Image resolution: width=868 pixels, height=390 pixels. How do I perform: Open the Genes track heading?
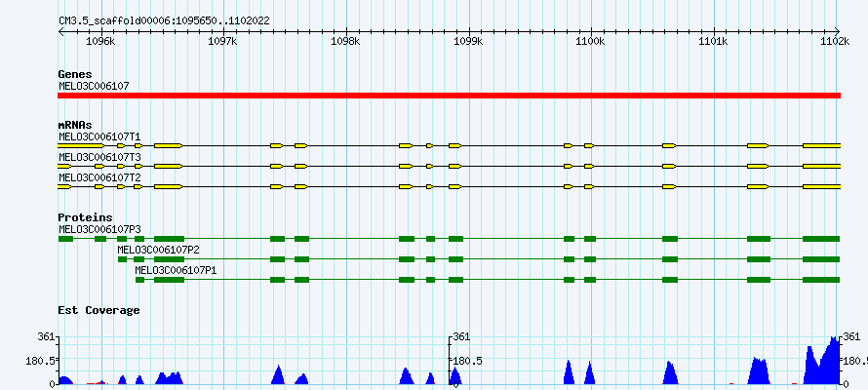click(75, 74)
